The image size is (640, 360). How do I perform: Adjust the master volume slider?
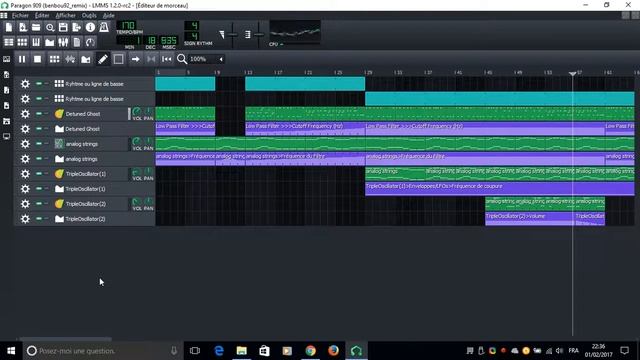point(232,35)
